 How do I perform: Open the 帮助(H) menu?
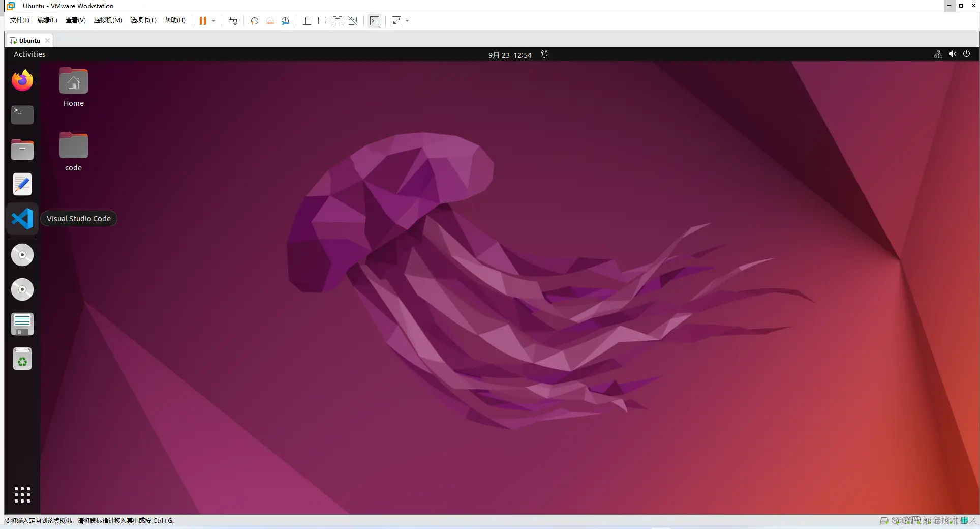[x=175, y=20]
